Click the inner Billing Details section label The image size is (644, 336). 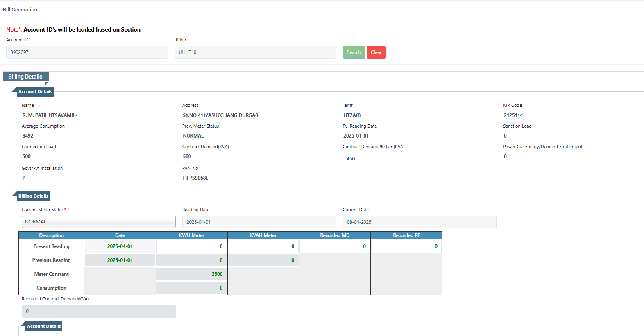point(33,196)
